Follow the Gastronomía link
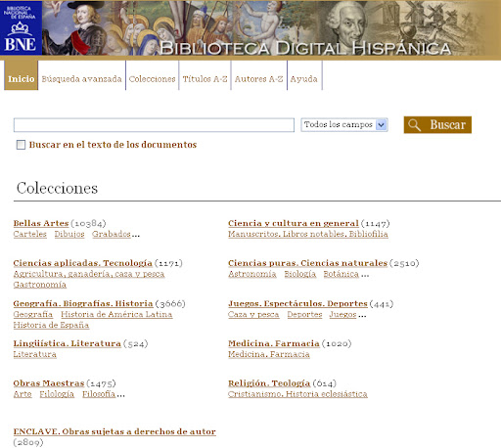The height and width of the screenshot is (448, 501). (x=40, y=285)
